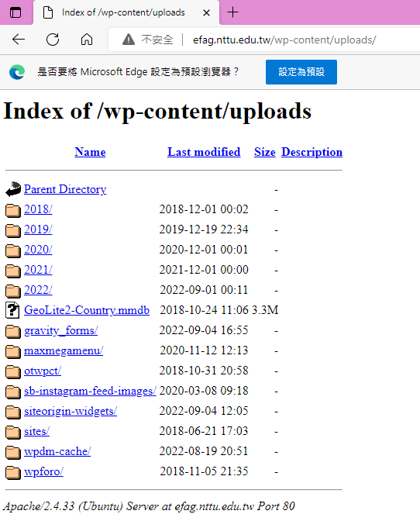
Task: Open the 2019/ folder link
Action: [38, 229]
